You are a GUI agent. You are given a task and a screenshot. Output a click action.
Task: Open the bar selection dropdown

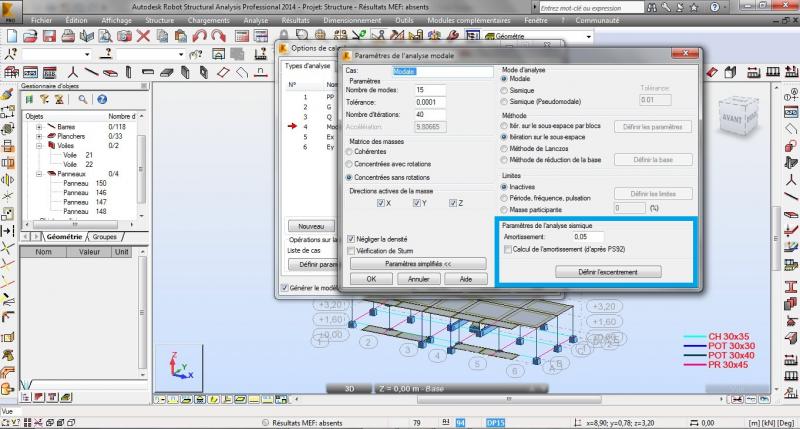tap(181, 54)
